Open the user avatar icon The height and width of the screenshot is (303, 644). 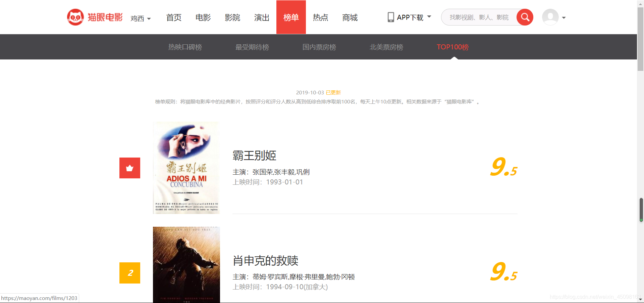tap(550, 17)
